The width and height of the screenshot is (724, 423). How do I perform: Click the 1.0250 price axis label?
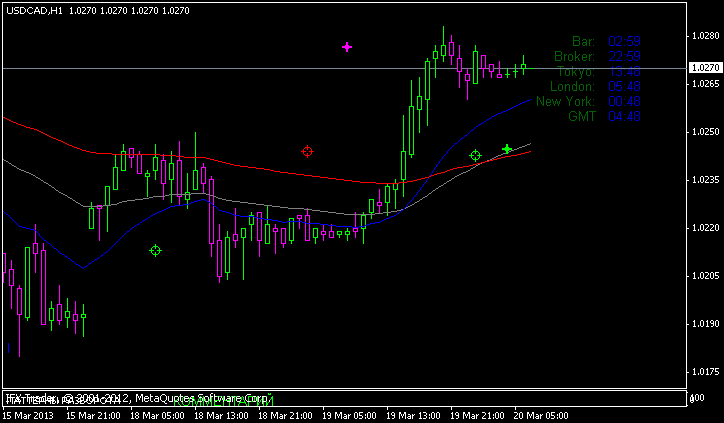pos(705,132)
